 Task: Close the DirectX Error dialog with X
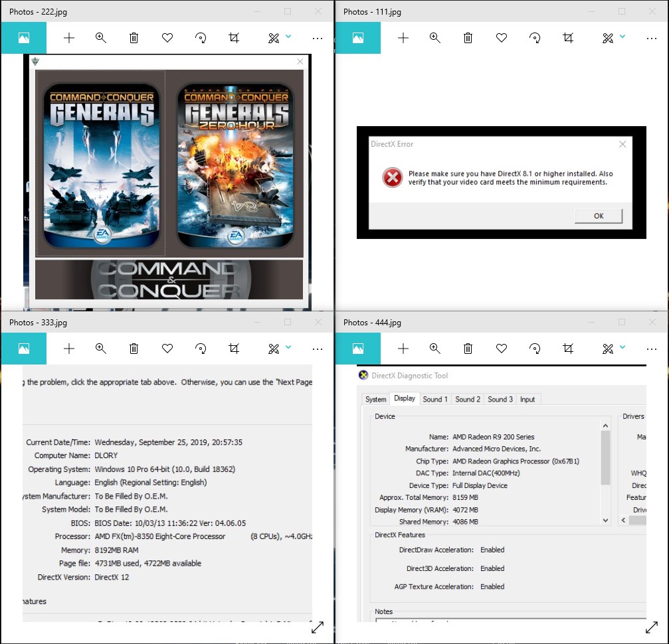tap(622, 144)
